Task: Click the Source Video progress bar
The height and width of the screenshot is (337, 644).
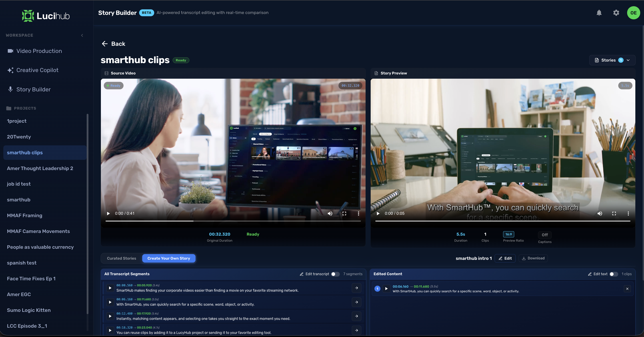Action: pos(233,221)
